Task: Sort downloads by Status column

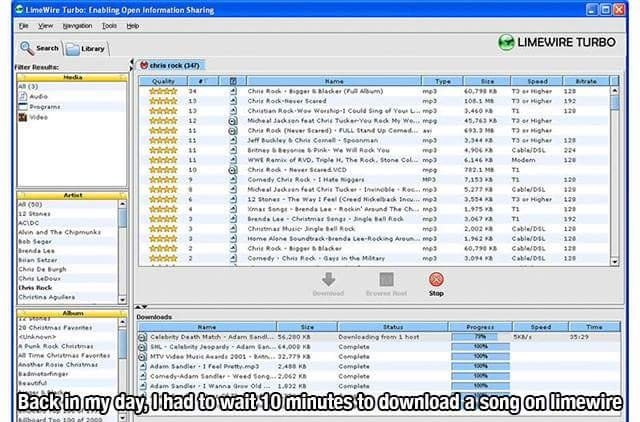Action: pos(393,327)
